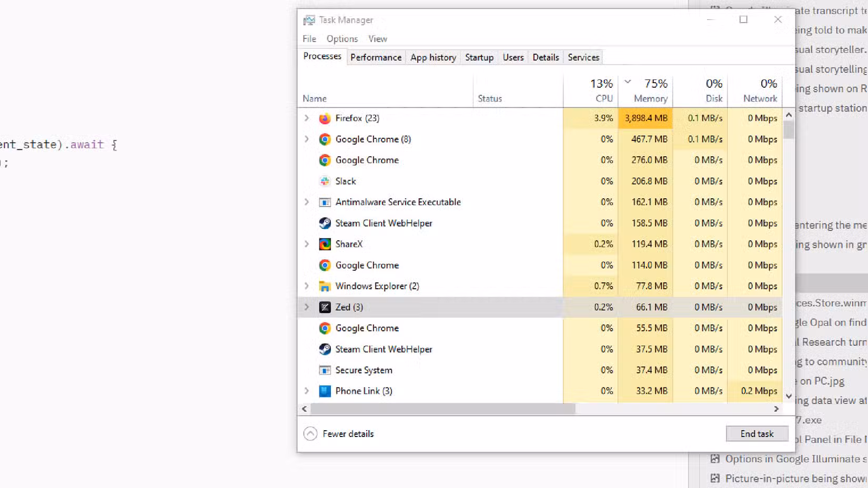868x488 pixels.
Task: Click the 467.7 MB memory cell
Action: click(x=645, y=139)
